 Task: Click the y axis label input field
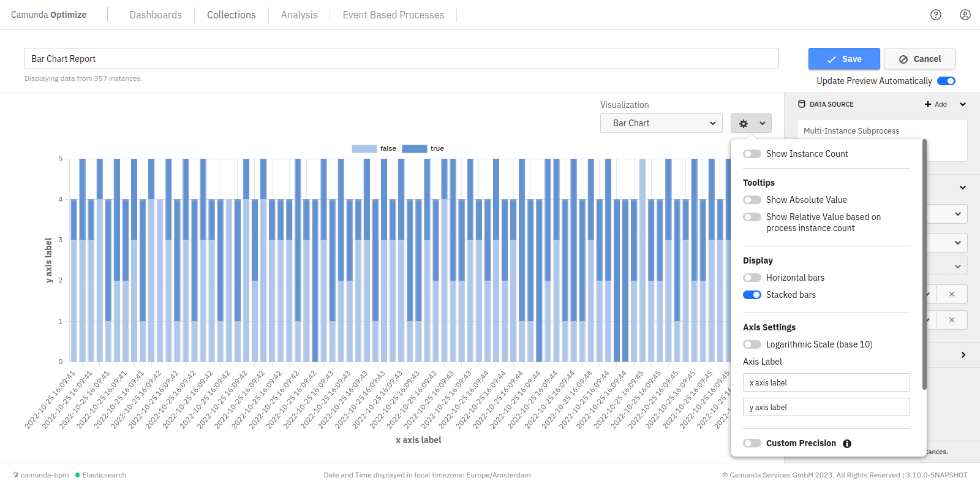pos(826,407)
